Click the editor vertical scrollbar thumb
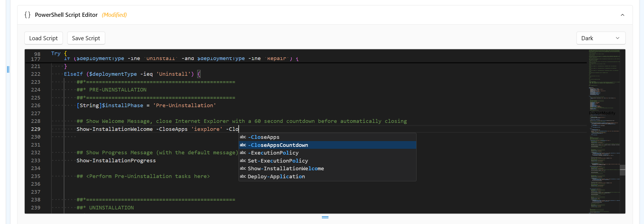 pos(622,170)
